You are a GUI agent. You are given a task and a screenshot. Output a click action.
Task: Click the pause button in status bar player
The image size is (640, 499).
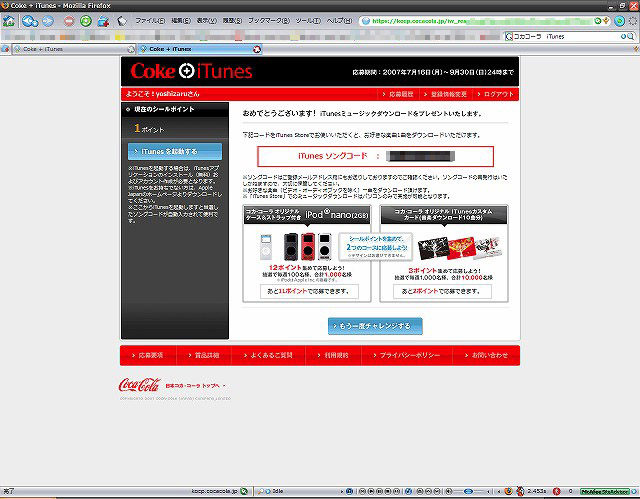[x=381, y=491]
